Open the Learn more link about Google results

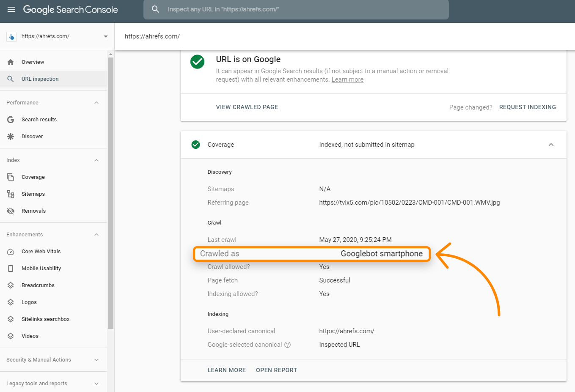coord(347,79)
